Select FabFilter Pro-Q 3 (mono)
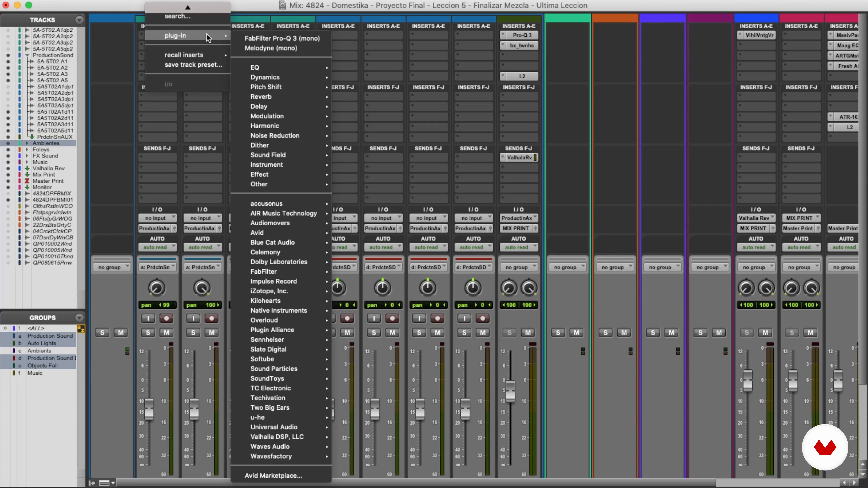Image resolution: width=868 pixels, height=488 pixels. (282, 38)
